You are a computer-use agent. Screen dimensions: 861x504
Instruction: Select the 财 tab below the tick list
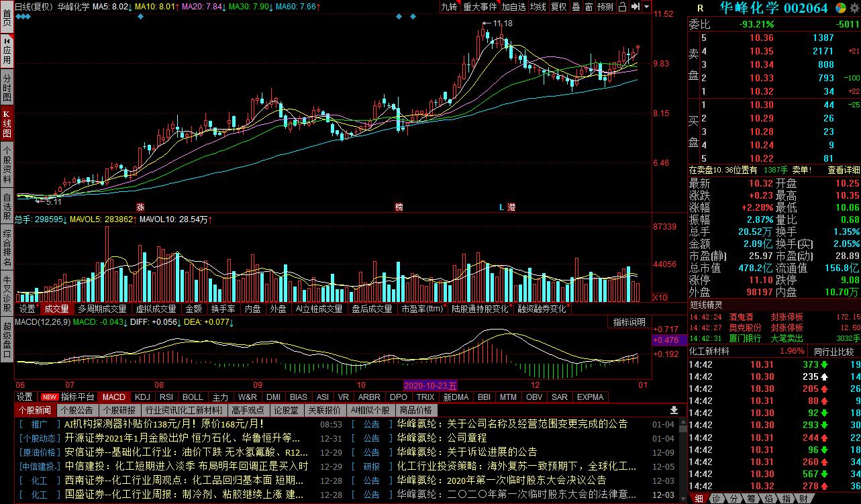point(805,499)
